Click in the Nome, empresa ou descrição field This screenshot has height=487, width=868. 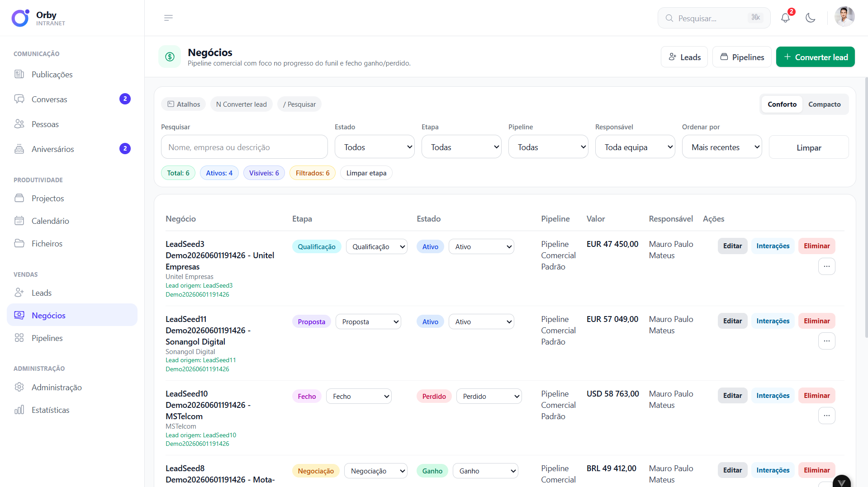coord(244,147)
